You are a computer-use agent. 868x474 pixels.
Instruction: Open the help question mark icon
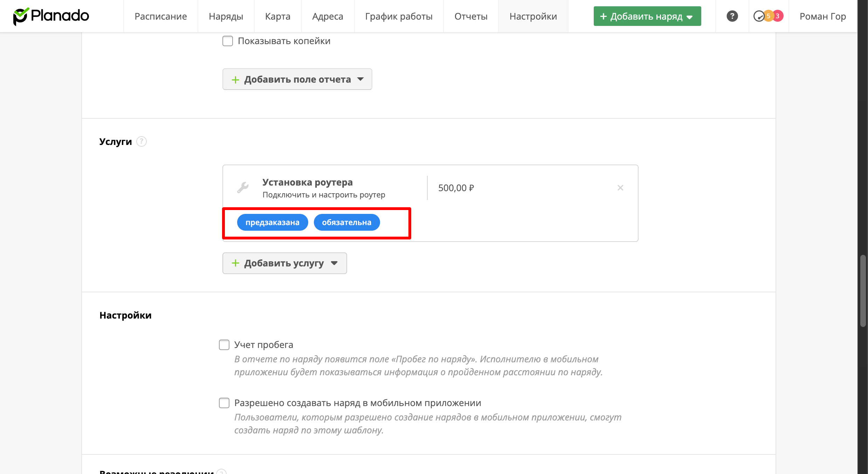click(732, 16)
